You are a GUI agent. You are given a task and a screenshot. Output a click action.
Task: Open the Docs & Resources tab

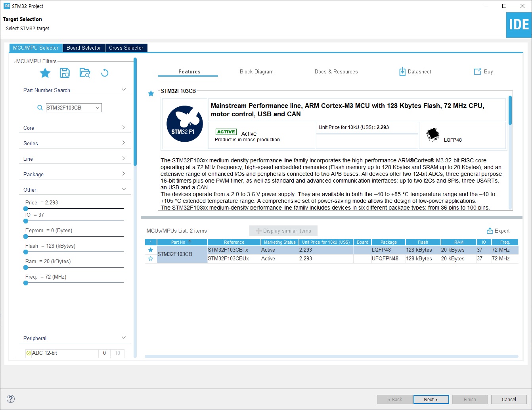pos(336,72)
